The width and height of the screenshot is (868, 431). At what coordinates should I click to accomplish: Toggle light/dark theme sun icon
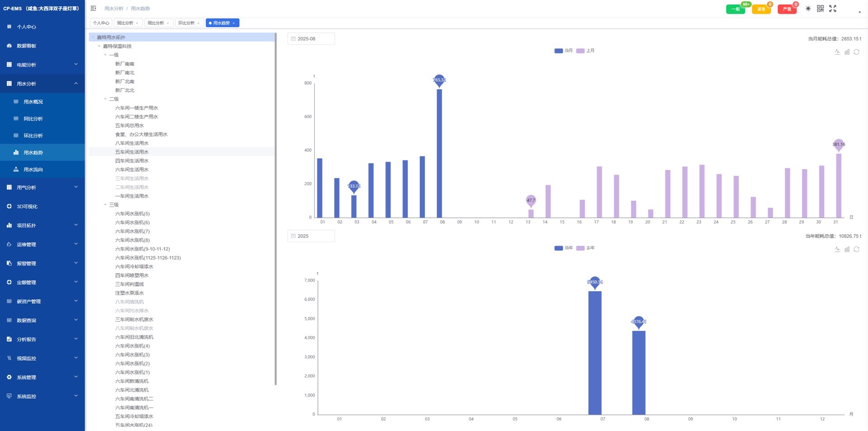point(808,9)
